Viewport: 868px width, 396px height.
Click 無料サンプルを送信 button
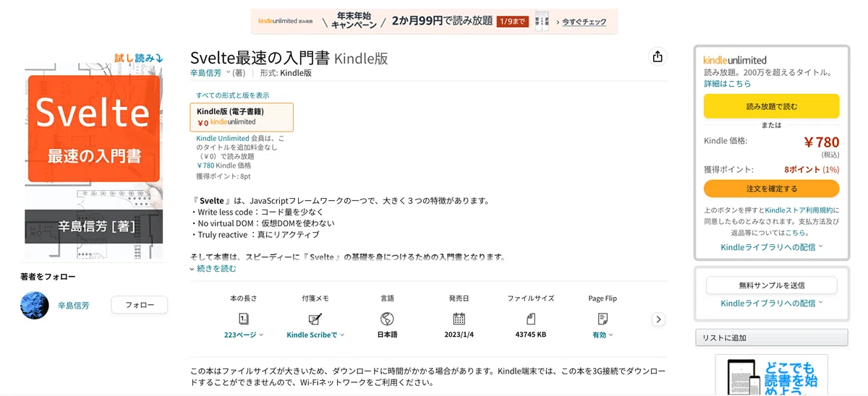coord(771,285)
